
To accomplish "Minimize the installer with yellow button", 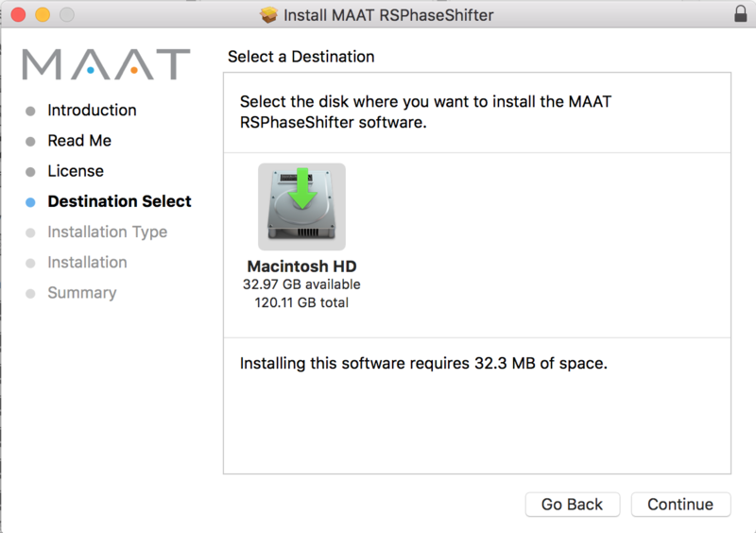I will (43, 15).
